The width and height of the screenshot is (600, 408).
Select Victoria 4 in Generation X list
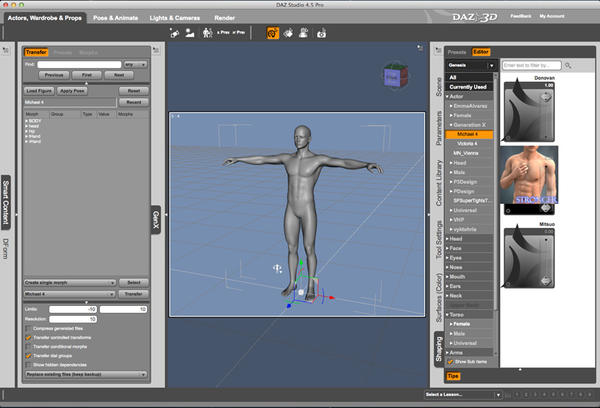[468, 144]
